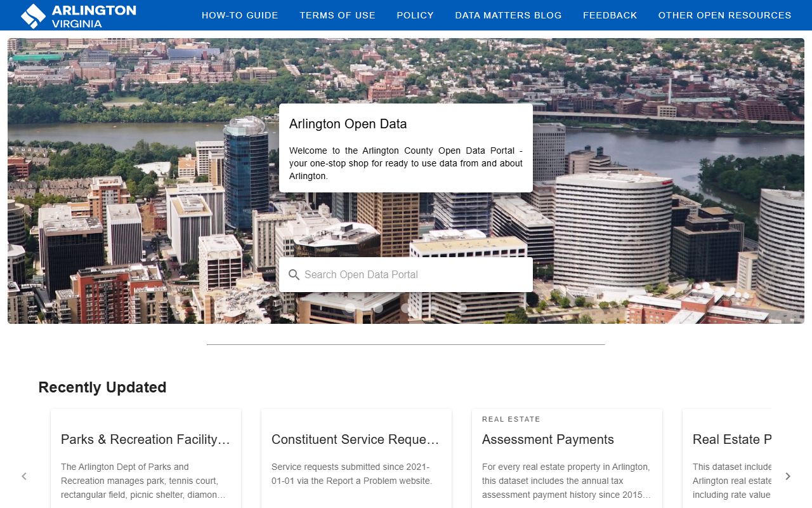Viewport: 812px width, 508px height.
Task: Click the welcome description text
Action: point(406,163)
